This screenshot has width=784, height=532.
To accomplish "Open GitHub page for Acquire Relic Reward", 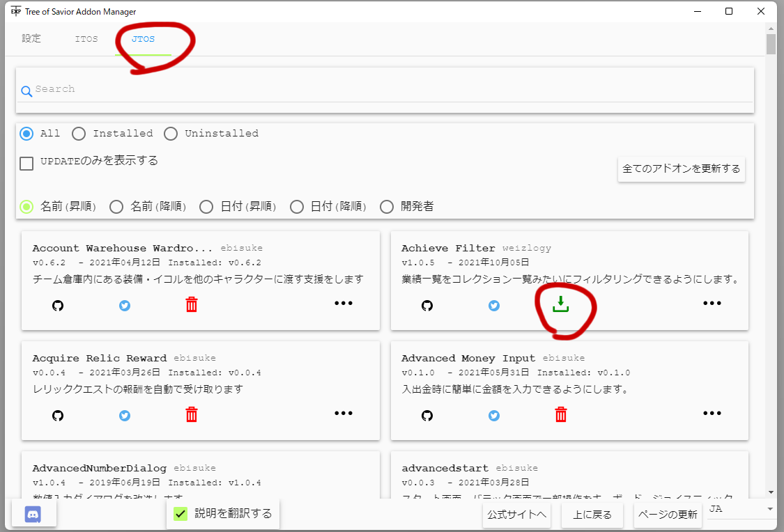I will click(58, 415).
